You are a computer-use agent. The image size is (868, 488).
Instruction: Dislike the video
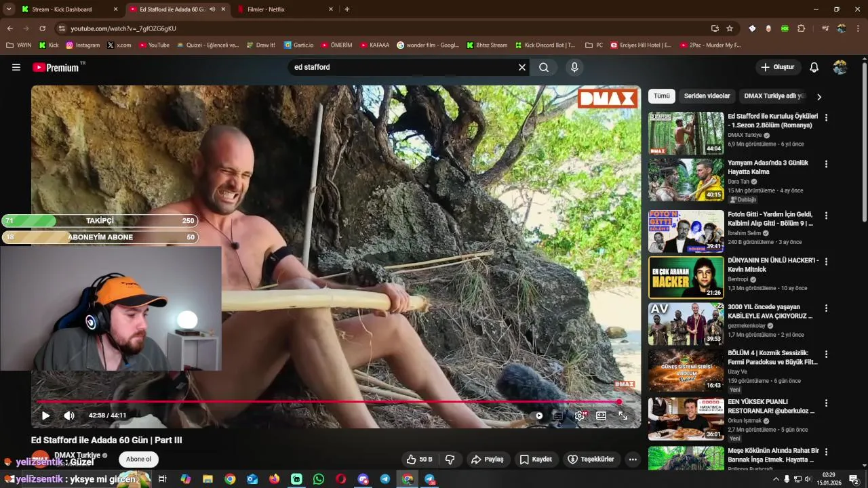(450, 460)
